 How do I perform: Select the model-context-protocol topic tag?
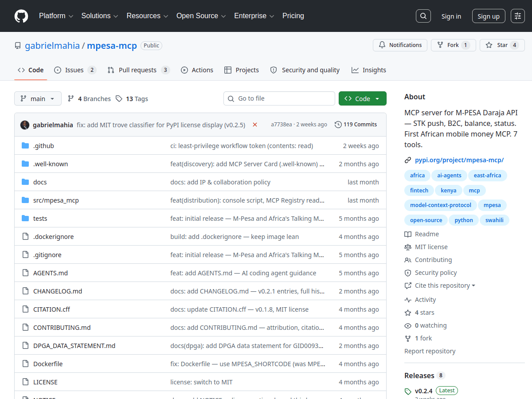coord(441,205)
